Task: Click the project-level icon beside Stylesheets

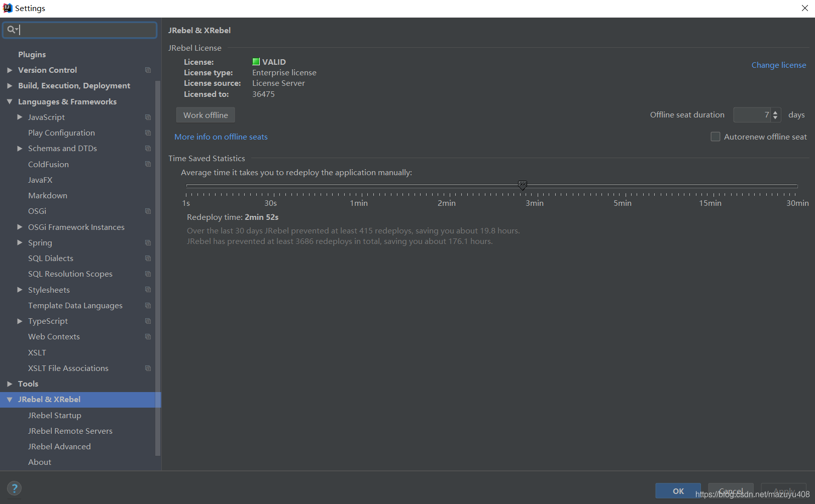Action: point(148,290)
